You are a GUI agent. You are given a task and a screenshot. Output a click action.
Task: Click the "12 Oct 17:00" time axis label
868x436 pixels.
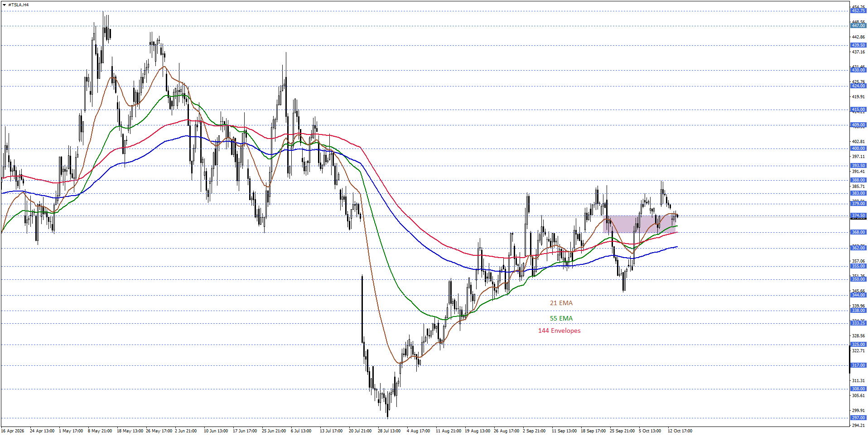pos(680,431)
